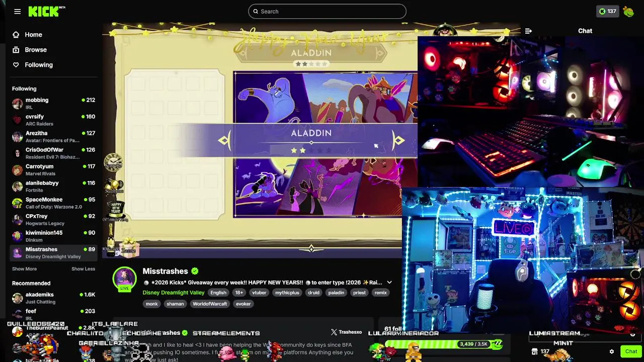Screen dimensions: 644x362
Task: Open alanilebabyy's Fortnite channel
Action: tap(54, 187)
